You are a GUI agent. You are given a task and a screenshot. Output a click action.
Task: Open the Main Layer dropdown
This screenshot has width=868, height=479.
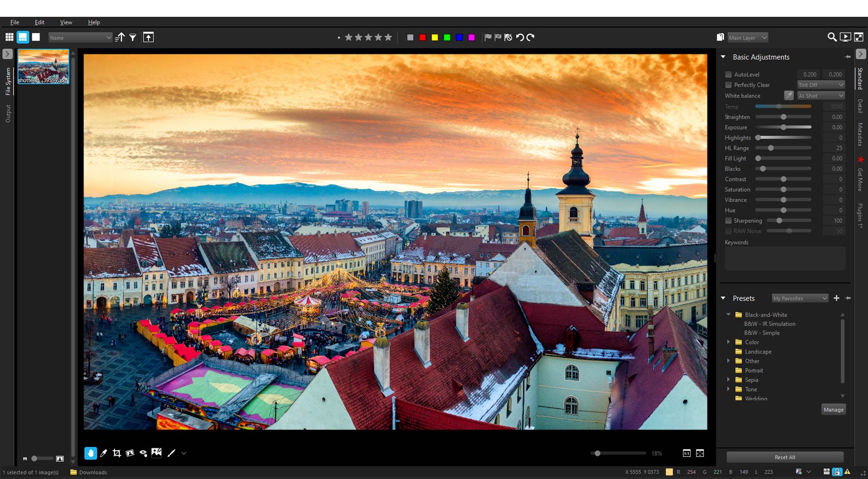pos(748,37)
